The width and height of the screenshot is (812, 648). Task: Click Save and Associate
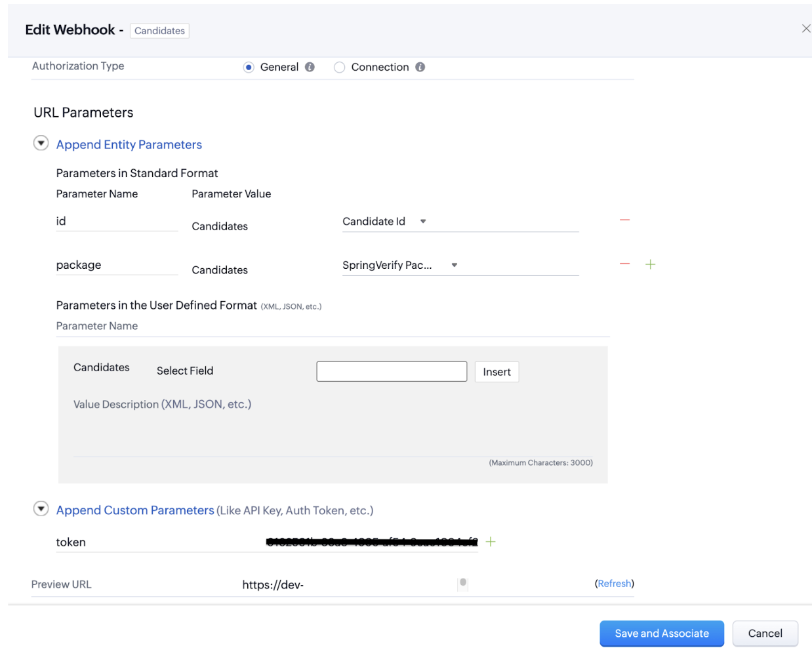pyautogui.click(x=661, y=634)
